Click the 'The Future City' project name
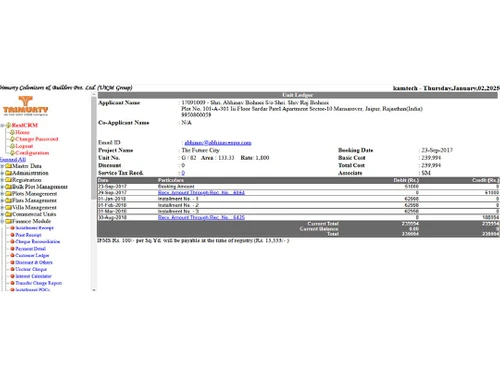The width and height of the screenshot is (500, 375). click(x=200, y=150)
